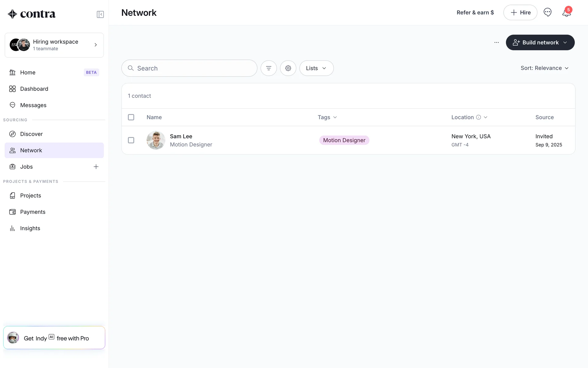Expand Build network dropdown button
This screenshot has width=588, height=368.
(x=540, y=42)
